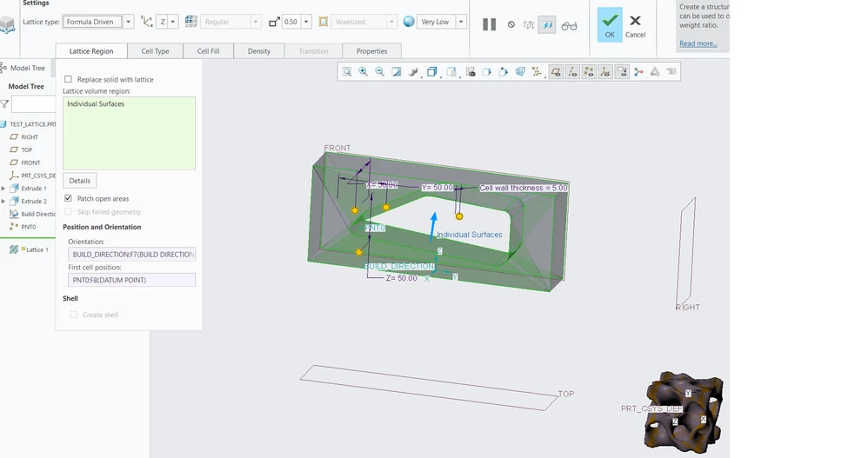
Task: Expand the Extrude 2 feature
Action: [3, 202]
